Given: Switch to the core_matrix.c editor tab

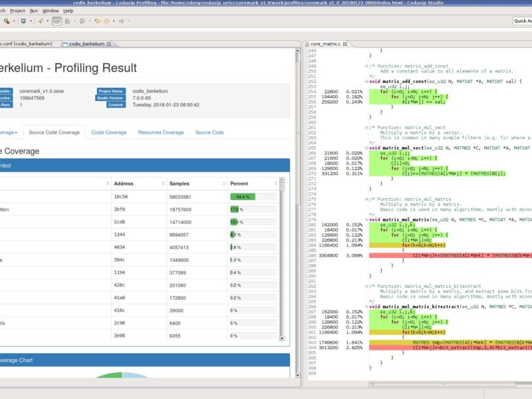Looking at the screenshot, I should coord(326,45).
